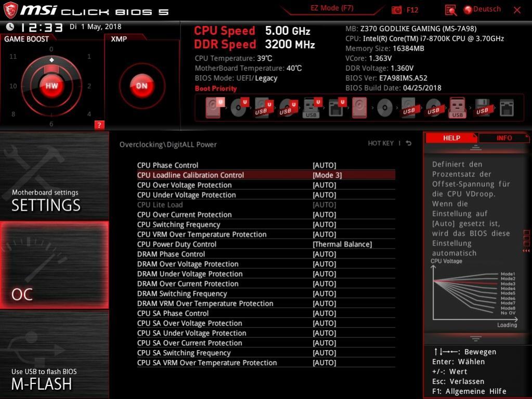The width and height of the screenshot is (532, 399).
Task: Click the small red arrows on right edge
Action: pyautogui.click(x=526, y=251)
